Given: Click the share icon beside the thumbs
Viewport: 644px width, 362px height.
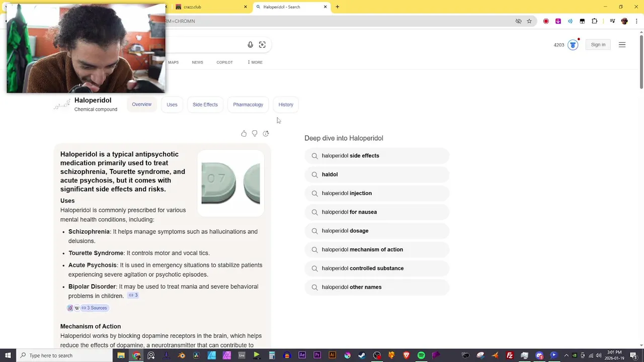Looking at the screenshot, I should (266, 134).
